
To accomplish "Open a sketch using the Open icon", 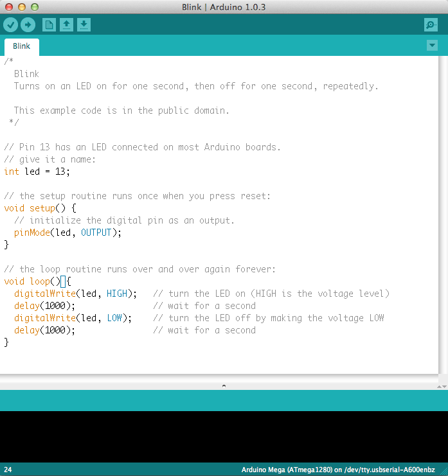I will (x=66, y=25).
